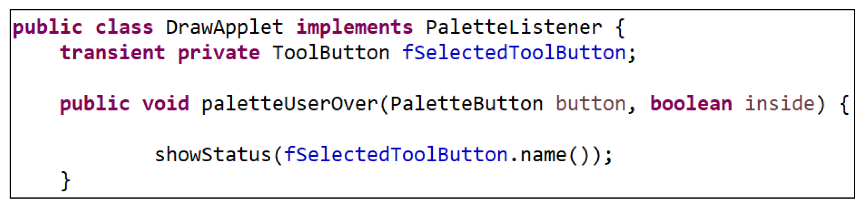The width and height of the screenshot is (868, 209).
Task: Click fSelectedToolButton in the field declaration
Action: pyautogui.click(x=514, y=53)
